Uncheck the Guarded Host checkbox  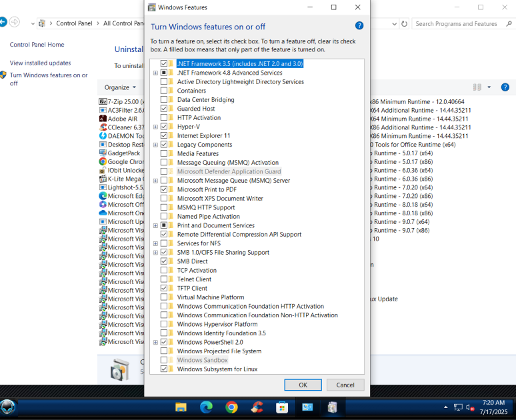[x=164, y=109]
